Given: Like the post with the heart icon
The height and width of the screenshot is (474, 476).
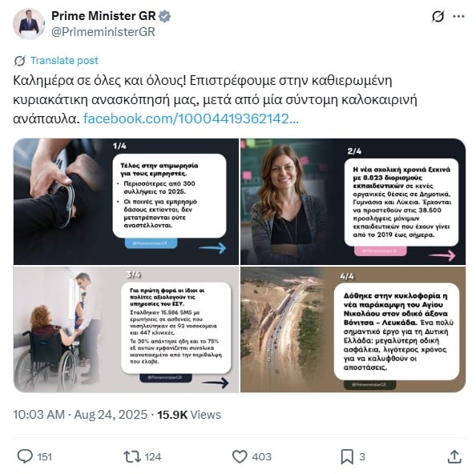Looking at the screenshot, I should pos(240,456).
